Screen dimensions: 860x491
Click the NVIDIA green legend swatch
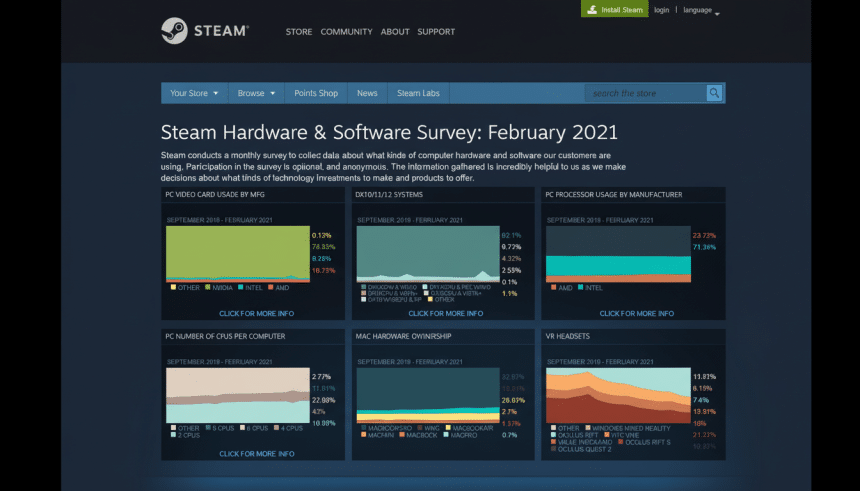click(208, 287)
